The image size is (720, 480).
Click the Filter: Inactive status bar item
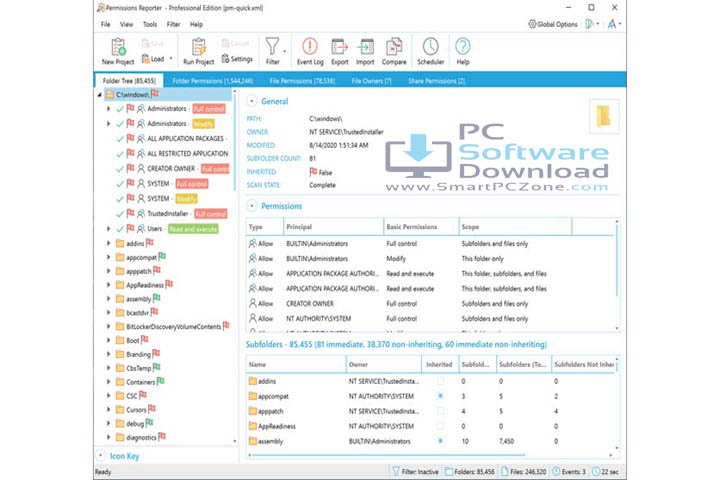pos(416,472)
